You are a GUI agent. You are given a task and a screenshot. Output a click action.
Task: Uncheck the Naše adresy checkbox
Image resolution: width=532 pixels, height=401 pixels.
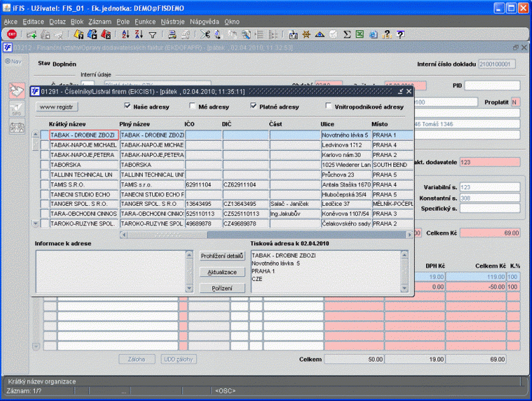pos(128,106)
